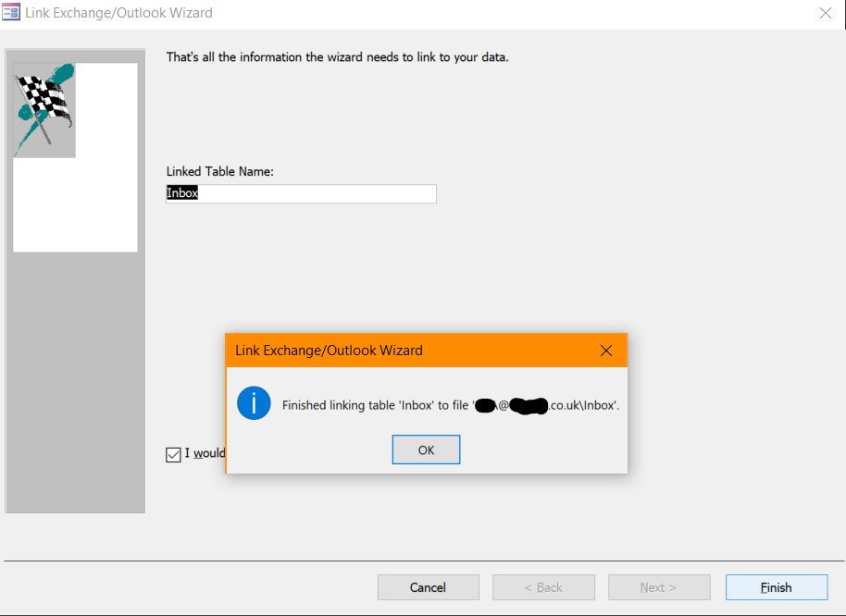This screenshot has height=616, width=846.
Task: Click the blue information icon
Action: tap(254, 404)
